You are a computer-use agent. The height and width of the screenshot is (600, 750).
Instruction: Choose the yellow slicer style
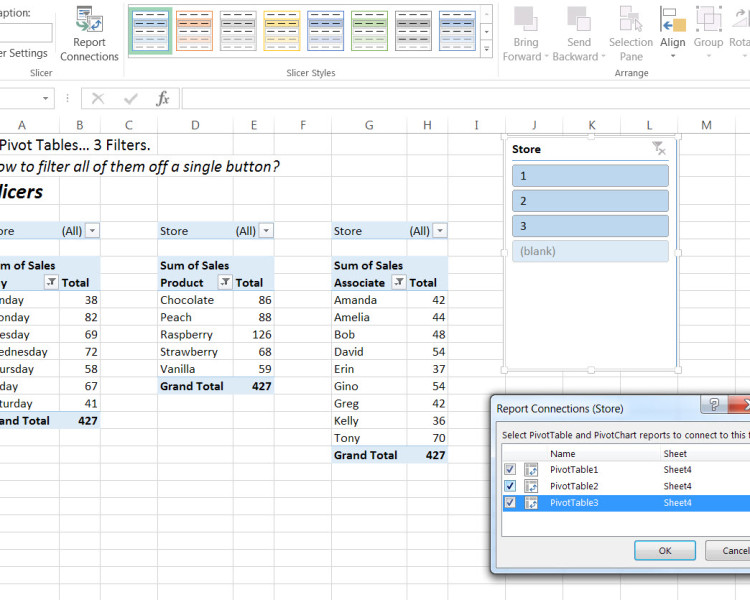pyautogui.click(x=281, y=30)
